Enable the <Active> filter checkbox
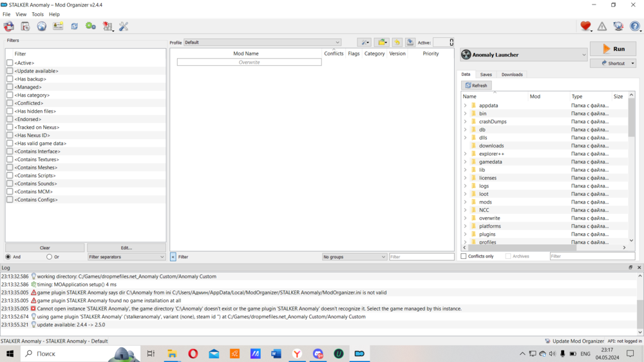Viewport: 644px width, 362px height. (10, 63)
